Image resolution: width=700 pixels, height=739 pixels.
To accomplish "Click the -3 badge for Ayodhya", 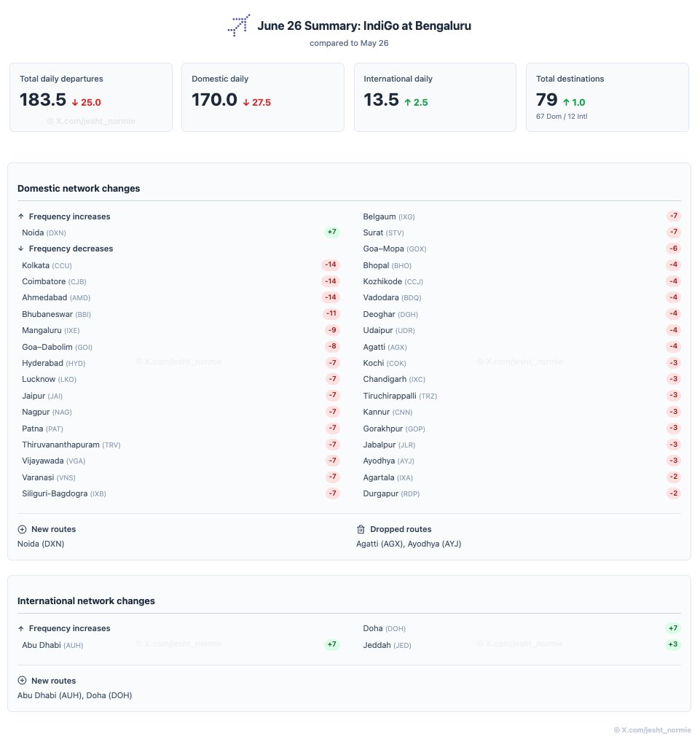I will pos(674,461).
